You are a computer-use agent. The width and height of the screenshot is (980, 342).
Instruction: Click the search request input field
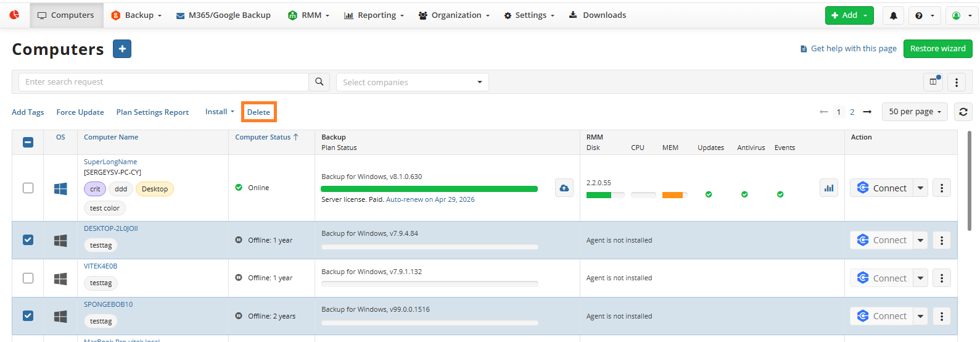(163, 82)
